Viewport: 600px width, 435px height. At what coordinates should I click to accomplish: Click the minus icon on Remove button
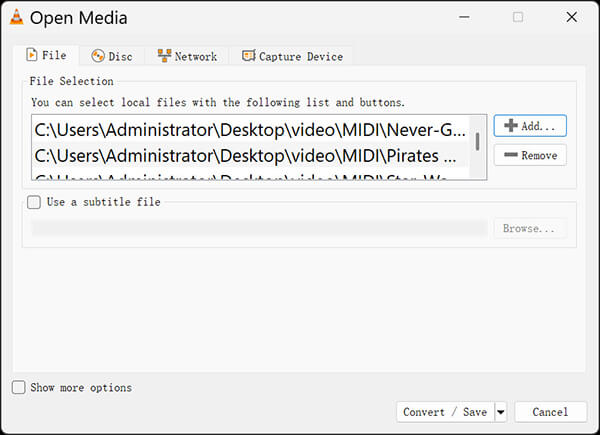coord(511,155)
